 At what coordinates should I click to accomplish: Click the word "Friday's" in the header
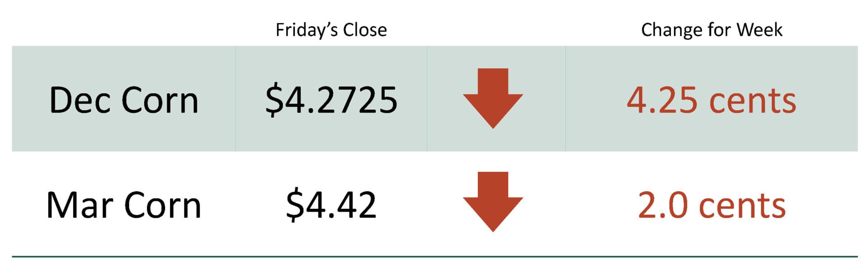[x=307, y=30]
